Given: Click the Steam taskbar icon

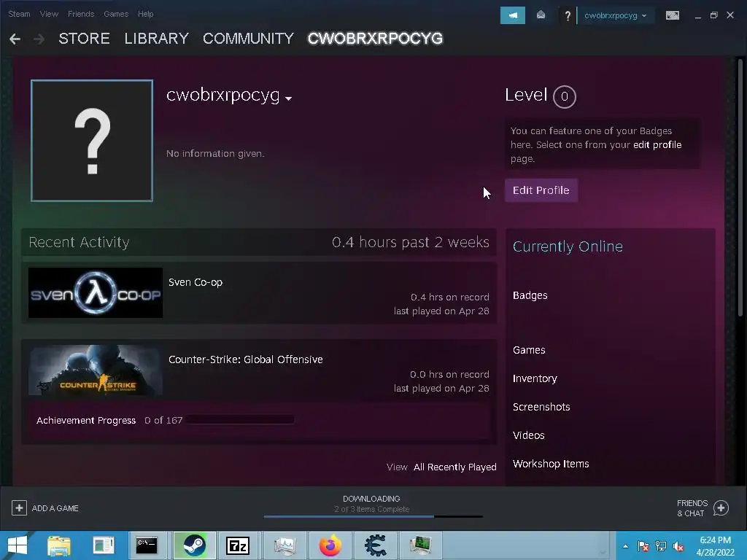Looking at the screenshot, I should tap(194, 545).
